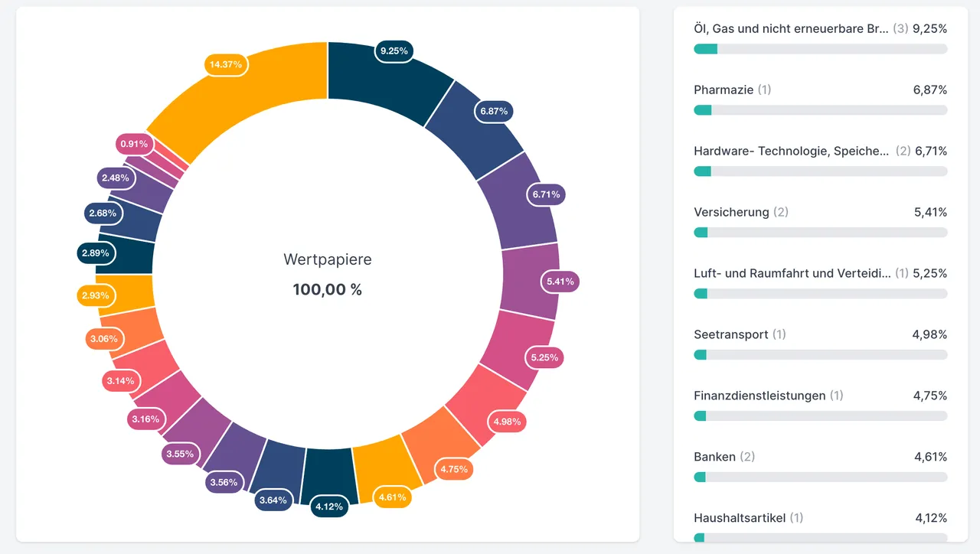Select the 4.75% label badge
980x554 pixels.
point(454,469)
